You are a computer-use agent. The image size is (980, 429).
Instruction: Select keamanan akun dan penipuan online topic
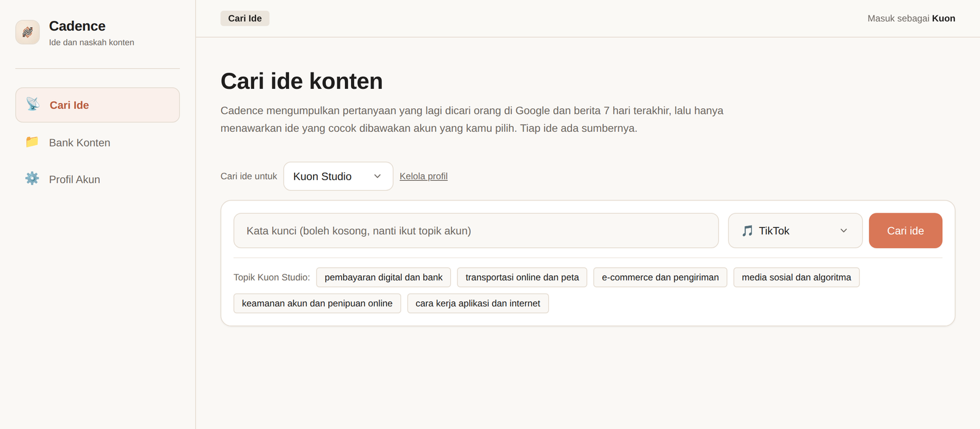coord(317,303)
